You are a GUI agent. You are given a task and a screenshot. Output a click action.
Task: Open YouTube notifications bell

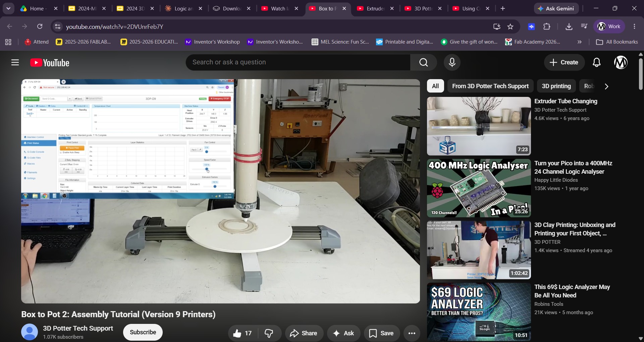pyautogui.click(x=596, y=62)
